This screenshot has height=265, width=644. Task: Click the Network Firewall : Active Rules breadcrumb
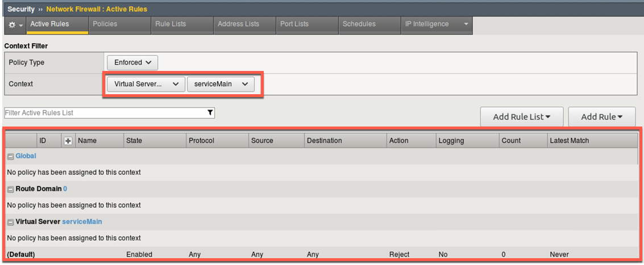[x=97, y=9]
